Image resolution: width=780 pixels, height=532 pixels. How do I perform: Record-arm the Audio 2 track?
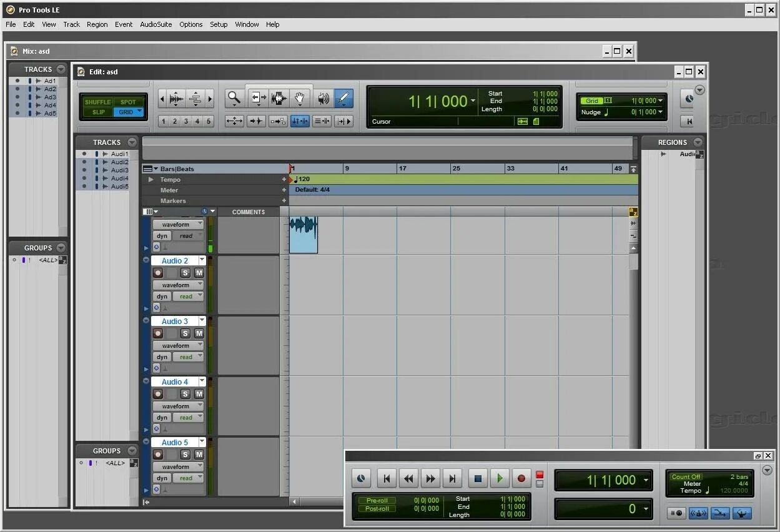tap(158, 273)
